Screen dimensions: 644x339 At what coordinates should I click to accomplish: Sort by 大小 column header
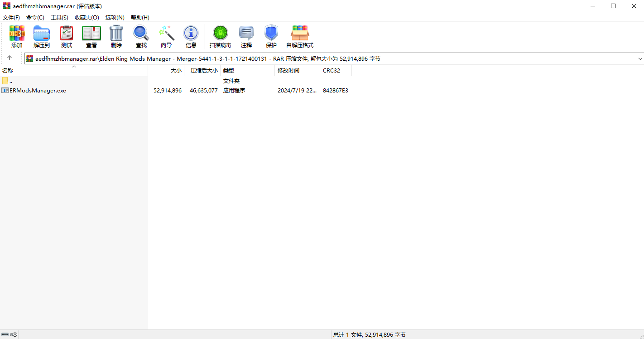tap(166, 70)
